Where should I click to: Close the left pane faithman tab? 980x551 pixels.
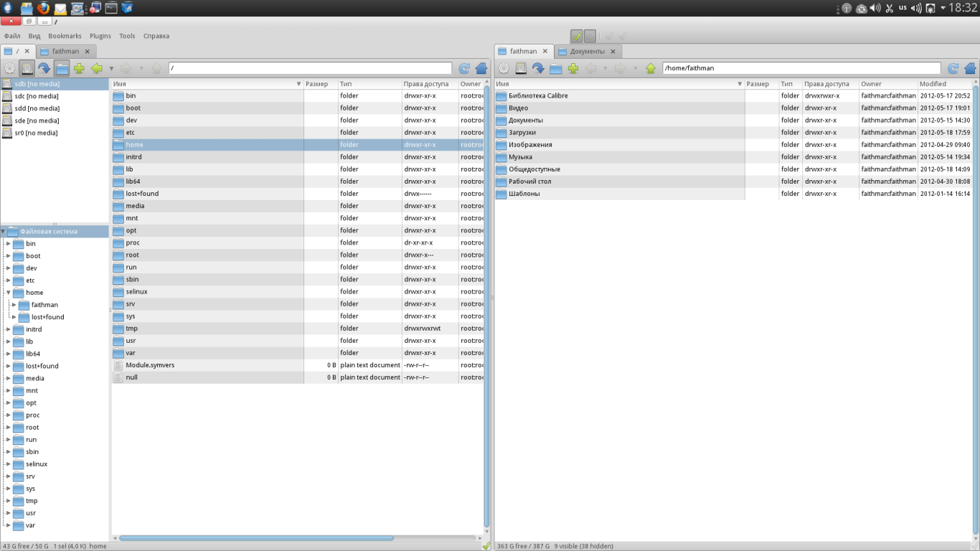87,52
